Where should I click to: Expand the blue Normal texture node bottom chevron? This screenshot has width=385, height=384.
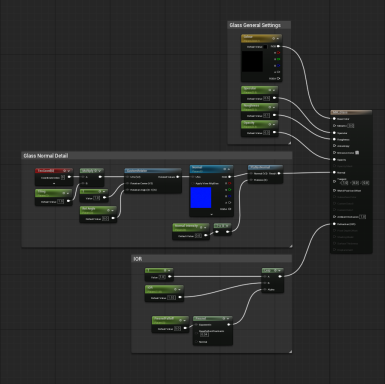tap(211, 214)
